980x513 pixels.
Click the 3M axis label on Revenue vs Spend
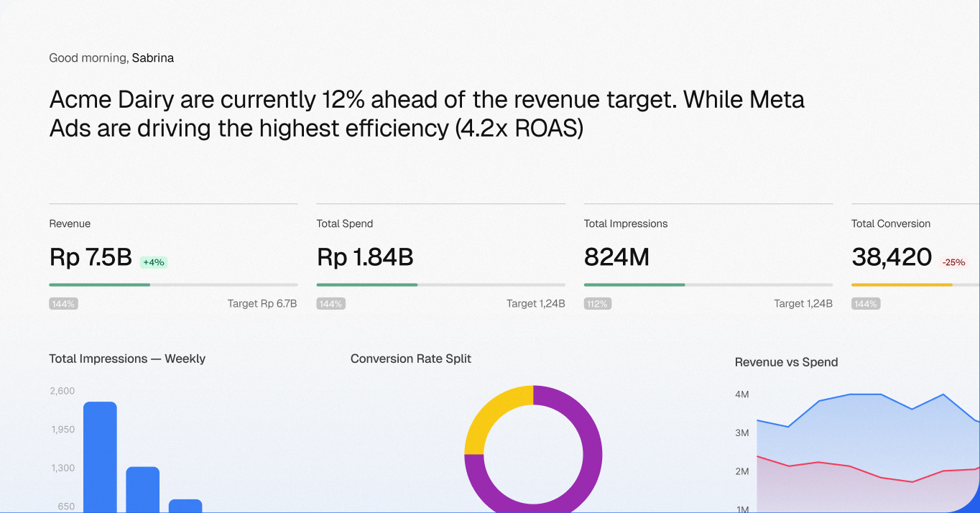742,433
